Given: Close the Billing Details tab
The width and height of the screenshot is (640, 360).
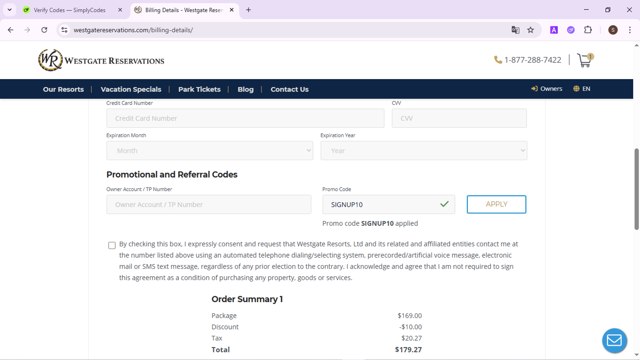Looking at the screenshot, I should point(231,10).
